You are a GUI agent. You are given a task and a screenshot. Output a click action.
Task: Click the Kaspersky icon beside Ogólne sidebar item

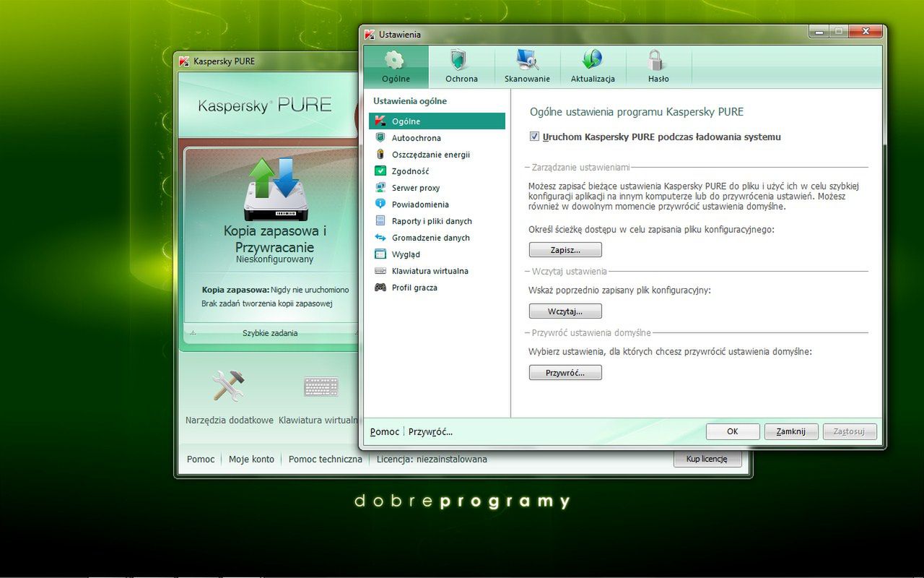pyautogui.click(x=380, y=121)
